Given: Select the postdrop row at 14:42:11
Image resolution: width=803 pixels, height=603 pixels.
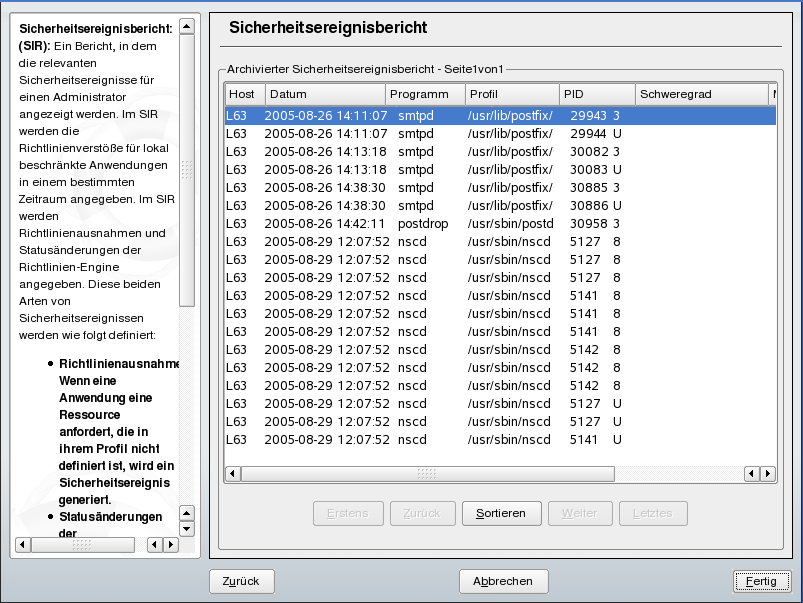Looking at the screenshot, I should coord(500,223).
